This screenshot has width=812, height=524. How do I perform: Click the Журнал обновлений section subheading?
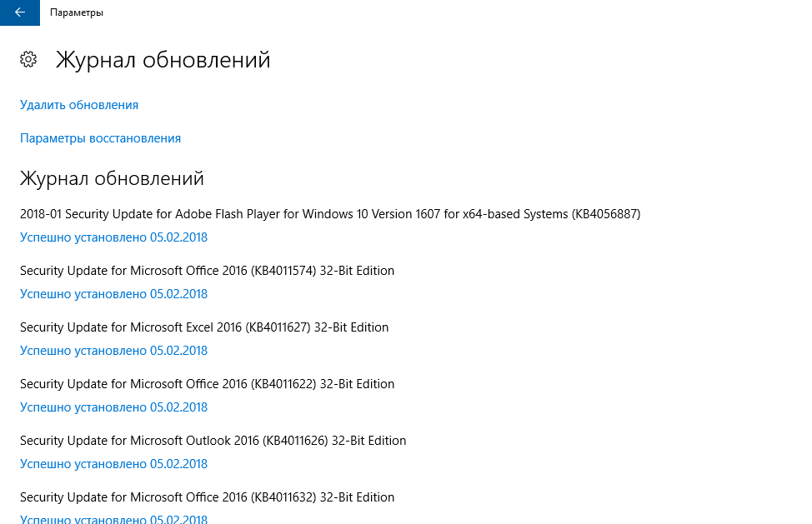pyautogui.click(x=112, y=178)
